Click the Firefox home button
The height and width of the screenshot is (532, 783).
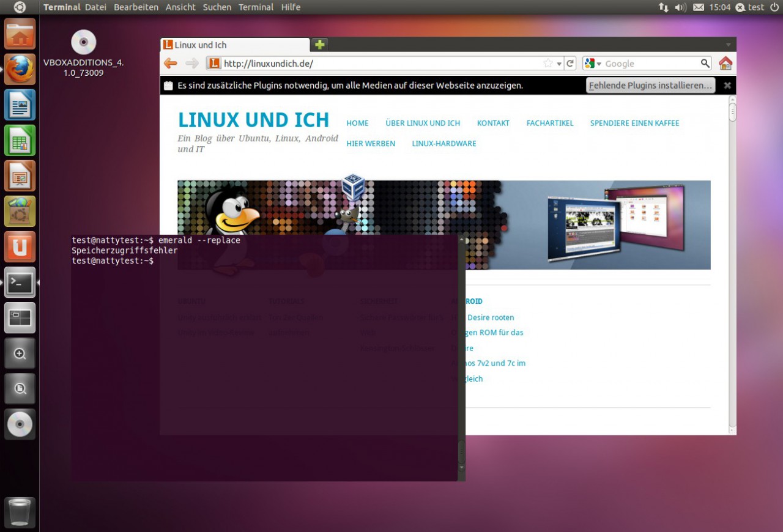[725, 64]
